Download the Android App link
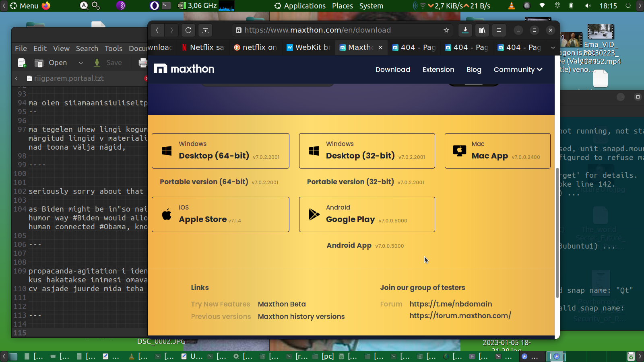The width and height of the screenshot is (644, 362). coord(365,245)
